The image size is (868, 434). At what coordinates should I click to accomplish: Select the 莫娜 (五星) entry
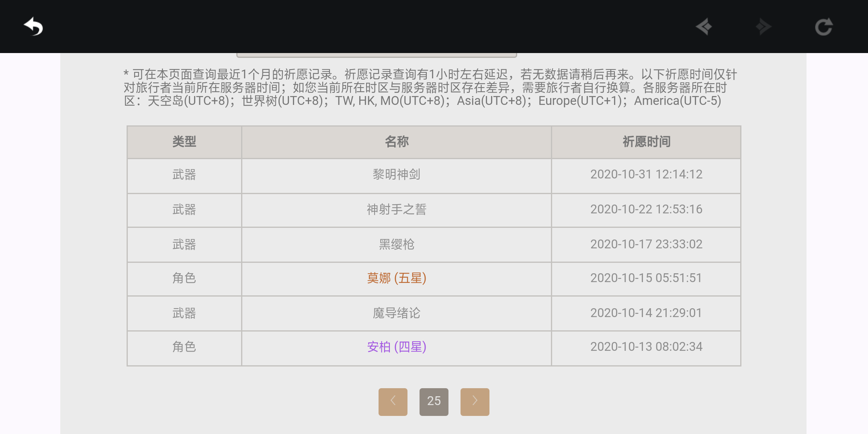397,278
